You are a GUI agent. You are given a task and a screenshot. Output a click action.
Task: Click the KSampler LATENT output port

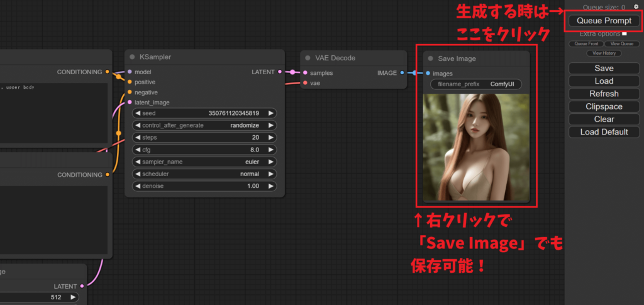pyautogui.click(x=282, y=72)
